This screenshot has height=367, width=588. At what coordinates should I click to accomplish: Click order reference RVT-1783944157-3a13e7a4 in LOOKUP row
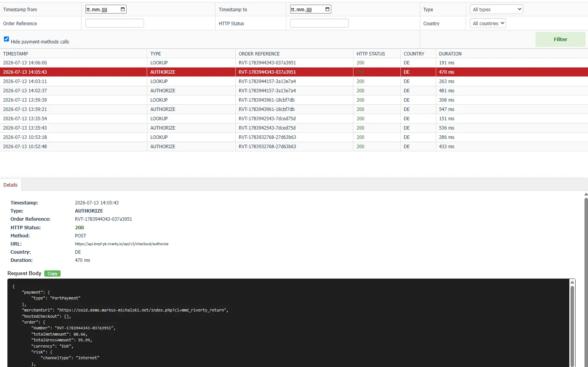point(267,81)
